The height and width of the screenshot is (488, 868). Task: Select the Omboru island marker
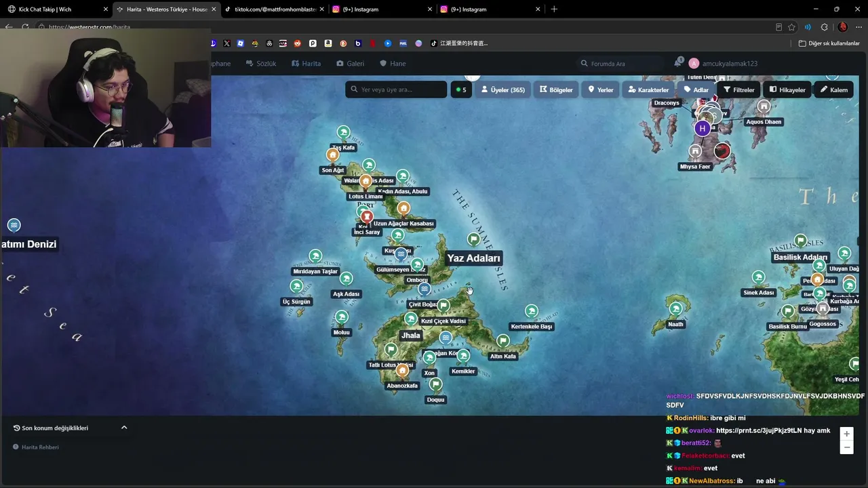click(x=417, y=265)
